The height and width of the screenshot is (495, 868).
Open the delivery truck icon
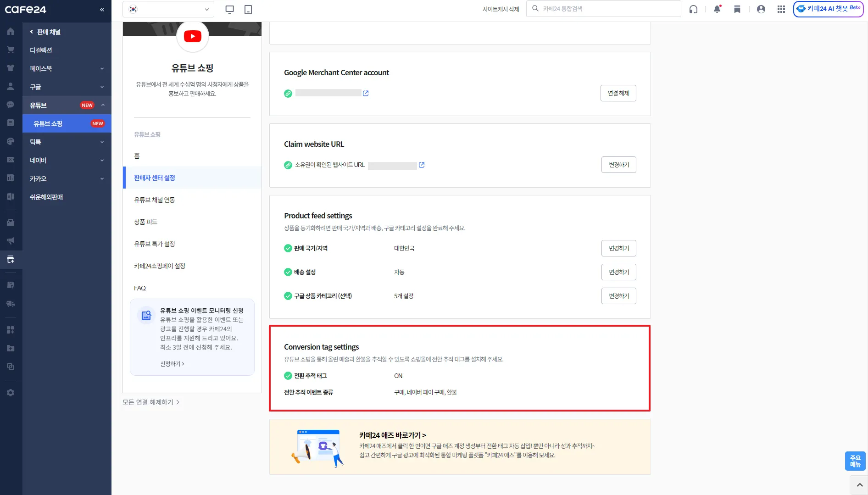pos(11,304)
